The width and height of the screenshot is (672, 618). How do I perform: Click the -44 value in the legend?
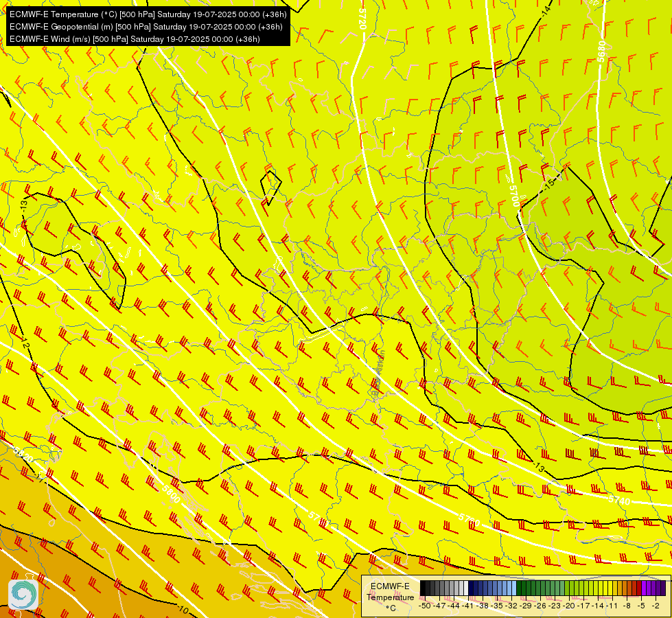454,606
